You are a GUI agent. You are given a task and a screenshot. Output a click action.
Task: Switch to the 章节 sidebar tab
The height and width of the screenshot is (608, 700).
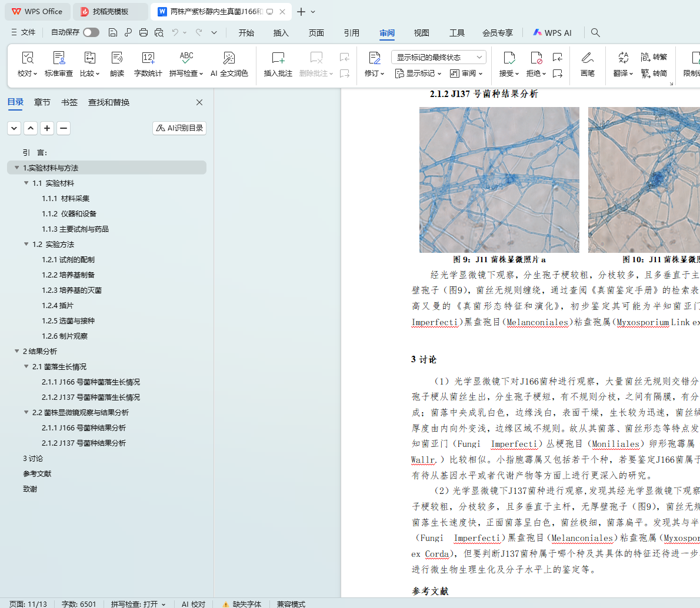[42, 102]
